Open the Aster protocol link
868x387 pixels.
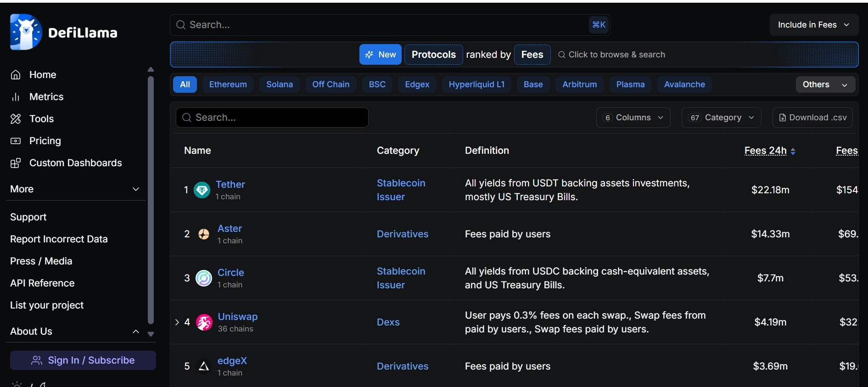pos(230,229)
